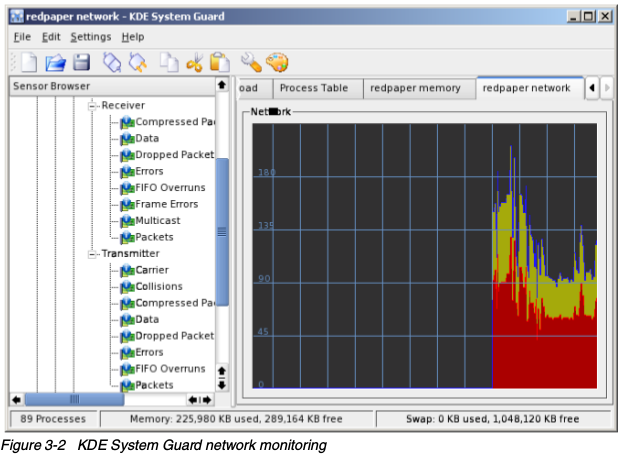621x459 pixels.
Task: Switch to the redpaper memory tab
Action: 415,88
